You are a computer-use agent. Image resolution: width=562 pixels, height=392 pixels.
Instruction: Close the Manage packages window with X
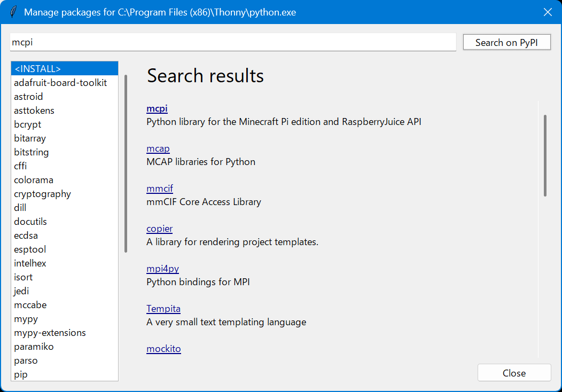coord(547,12)
